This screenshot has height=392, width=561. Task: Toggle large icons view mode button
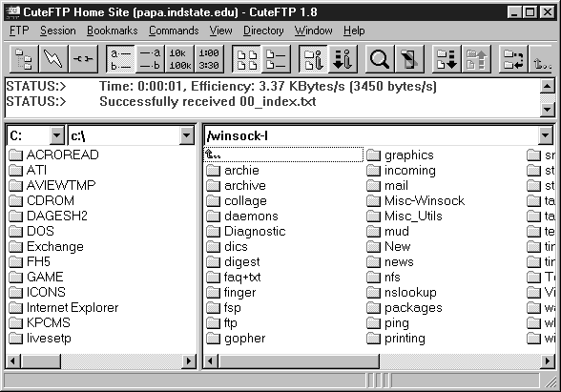coord(247,59)
